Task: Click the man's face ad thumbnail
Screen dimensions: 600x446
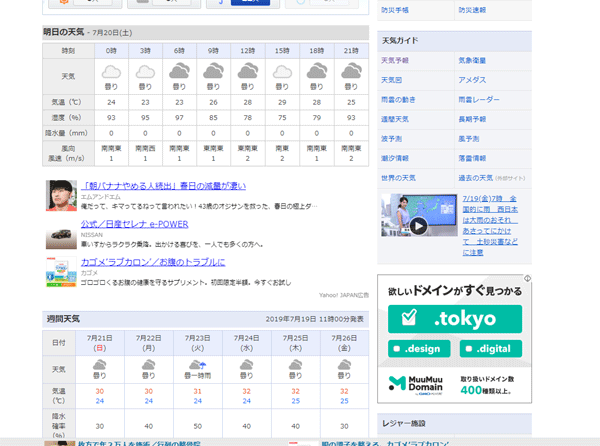Action: [61, 195]
